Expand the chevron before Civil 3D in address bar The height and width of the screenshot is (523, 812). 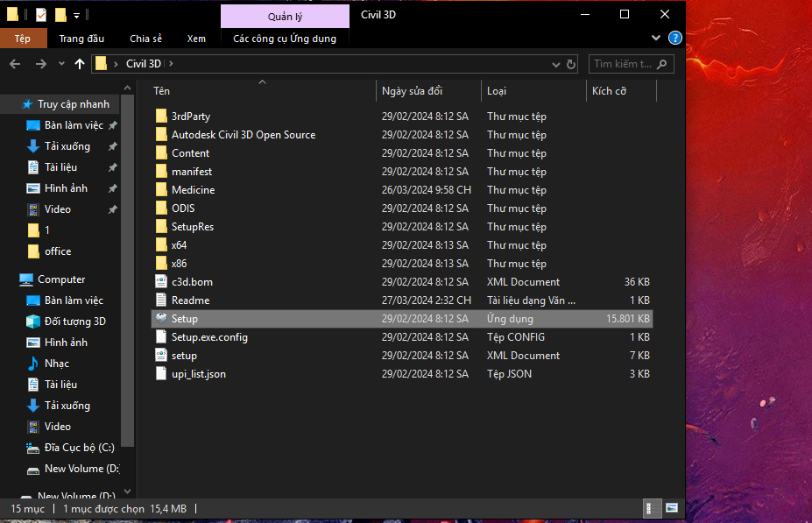(116, 64)
